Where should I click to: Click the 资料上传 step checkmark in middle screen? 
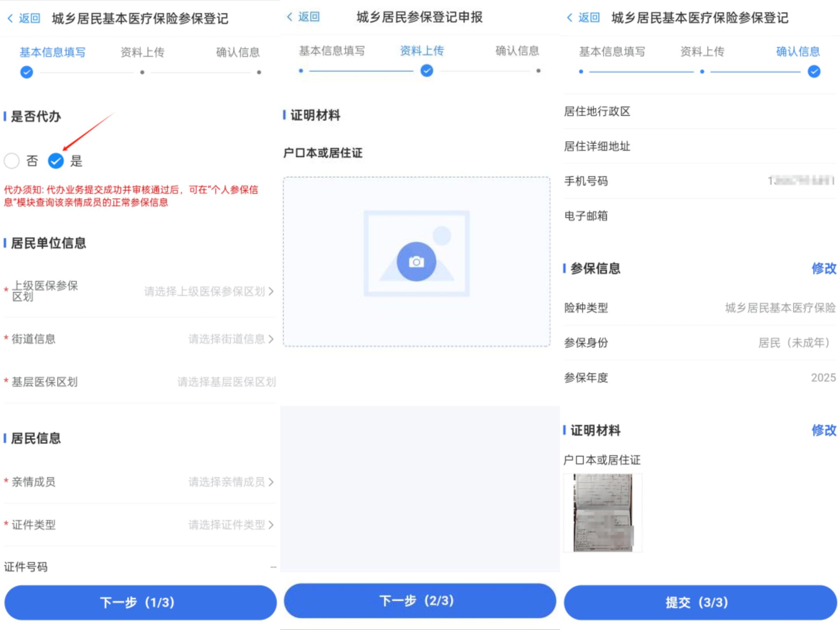(427, 71)
